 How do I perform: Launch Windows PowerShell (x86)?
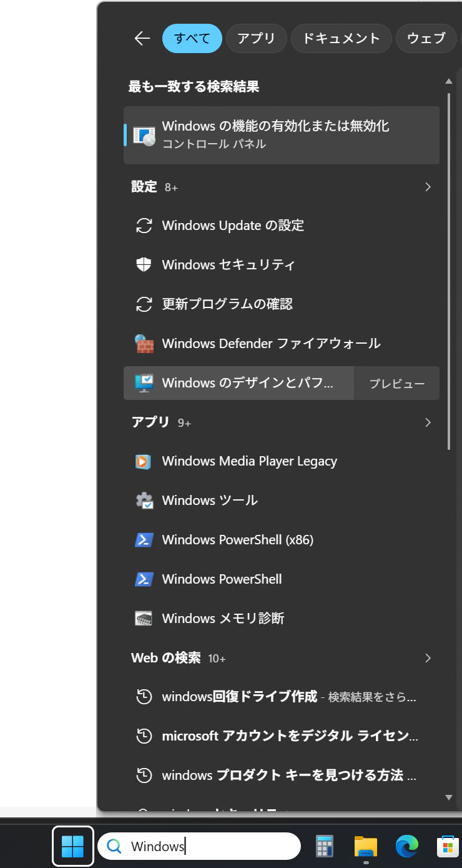(282, 540)
